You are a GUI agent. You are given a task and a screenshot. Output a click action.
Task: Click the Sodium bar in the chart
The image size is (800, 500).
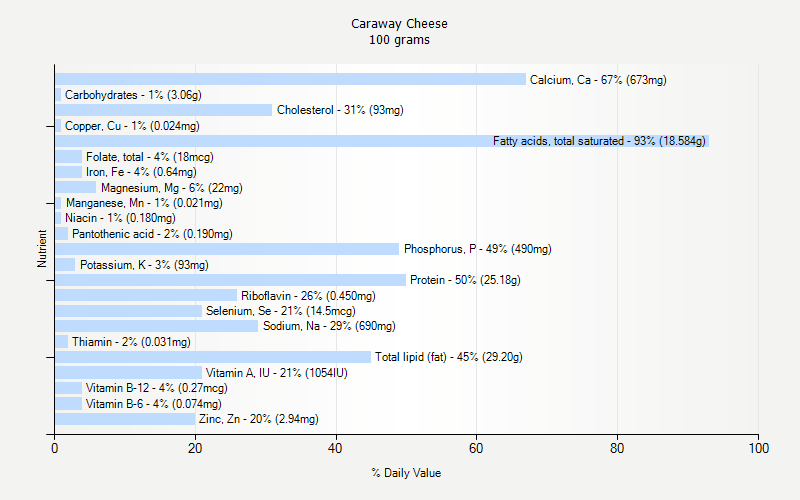[157, 326]
